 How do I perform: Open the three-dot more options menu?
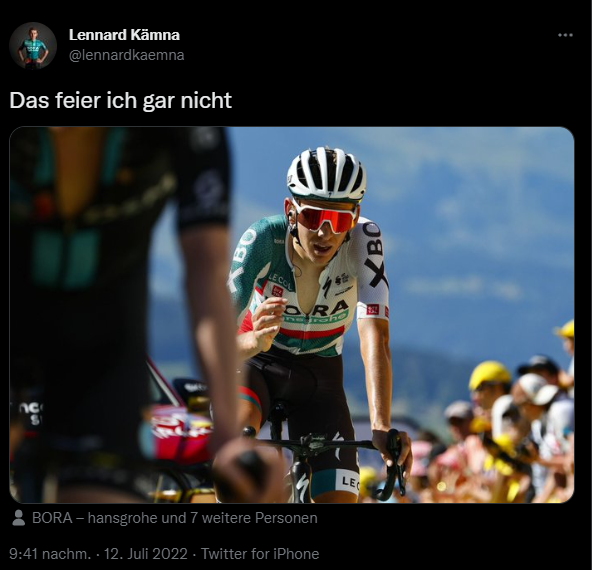(x=565, y=35)
